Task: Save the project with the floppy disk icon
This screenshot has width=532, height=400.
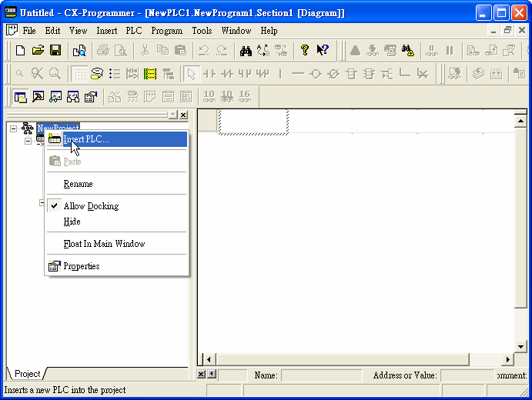Action: click(x=55, y=51)
